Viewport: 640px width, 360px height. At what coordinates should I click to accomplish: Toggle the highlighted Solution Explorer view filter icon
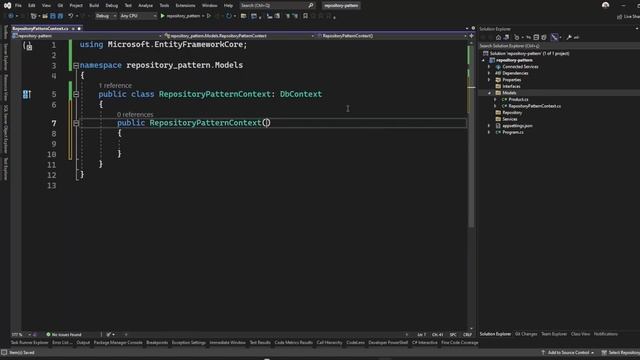click(554, 37)
